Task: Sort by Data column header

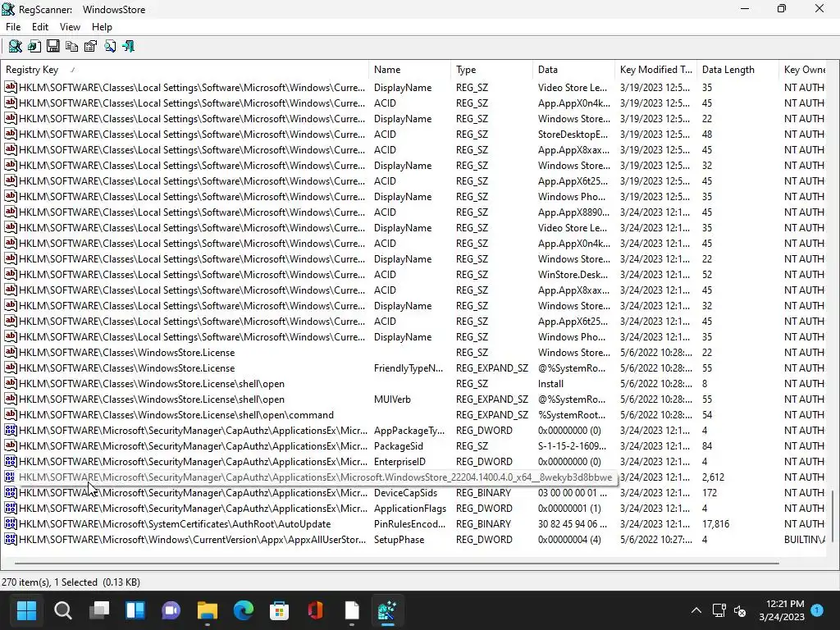Action: (x=573, y=70)
